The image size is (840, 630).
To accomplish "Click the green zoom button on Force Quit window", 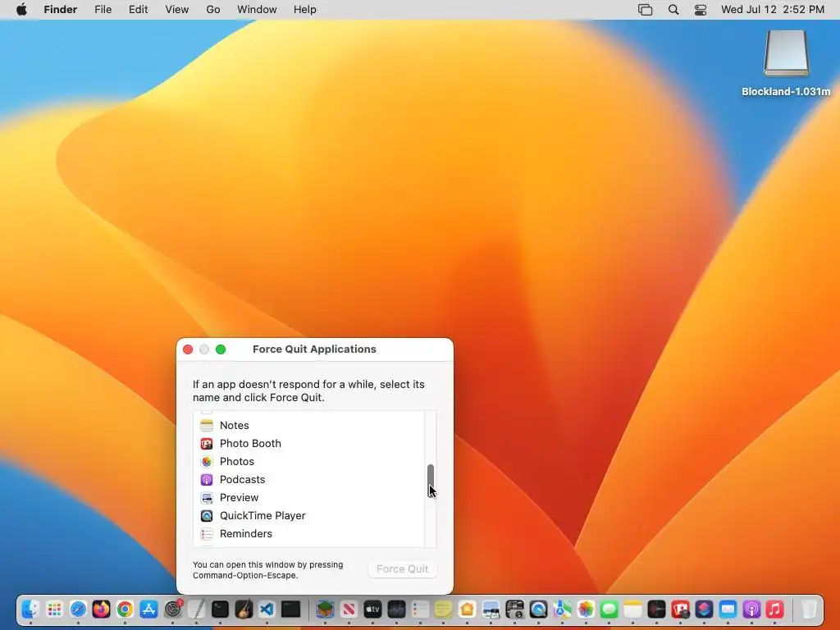I will [221, 349].
